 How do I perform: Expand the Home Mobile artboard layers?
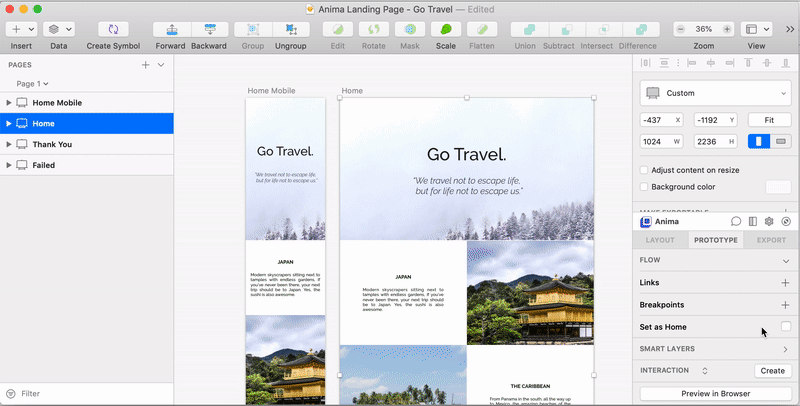coord(9,103)
